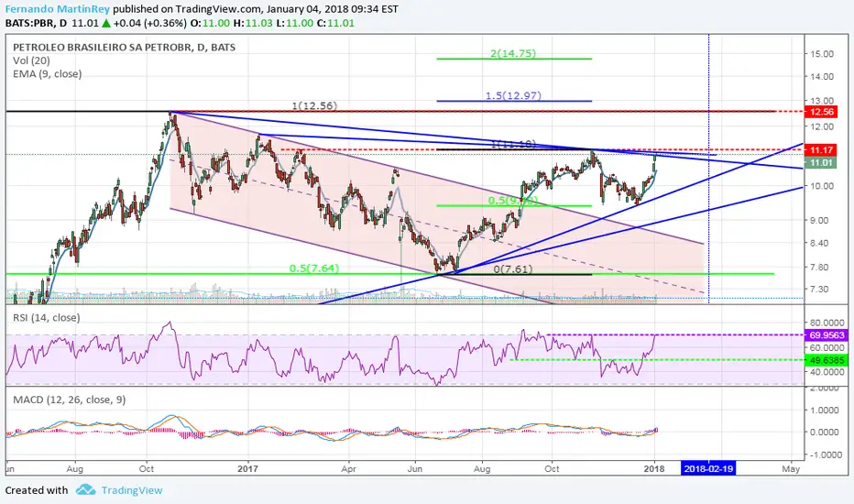The height and width of the screenshot is (504, 854).
Task: Click the May label on time axis
Action: [x=790, y=468]
